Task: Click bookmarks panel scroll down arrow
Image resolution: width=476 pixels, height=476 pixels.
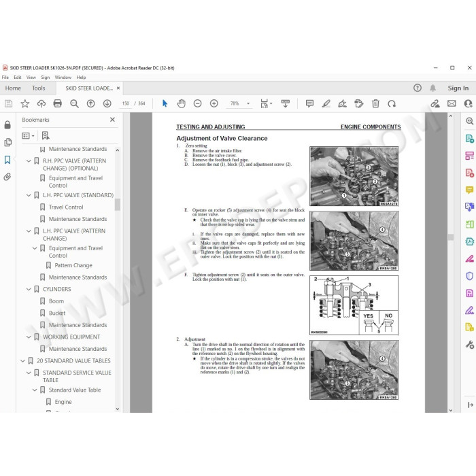Action: pyautogui.click(x=118, y=409)
